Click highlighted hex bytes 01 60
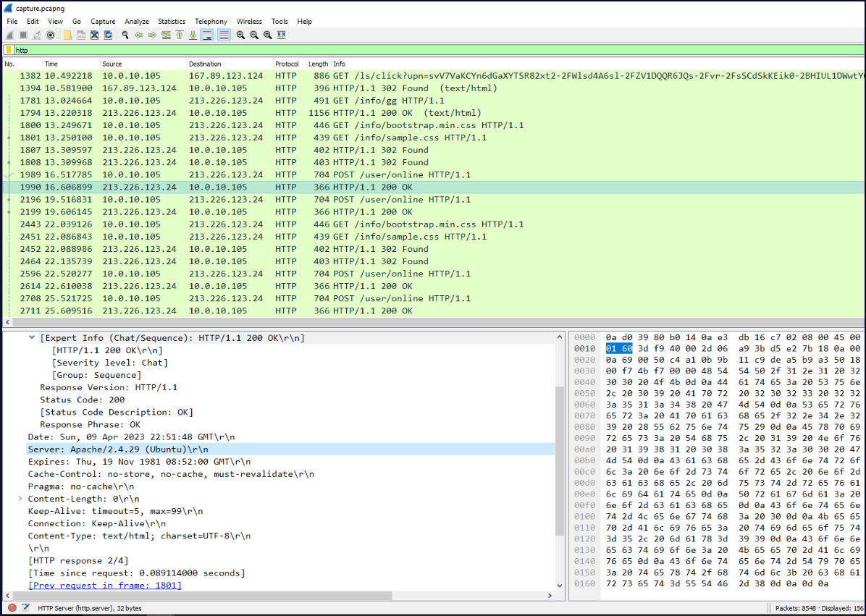The width and height of the screenshot is (866, 616). click(x=618, y=348)
